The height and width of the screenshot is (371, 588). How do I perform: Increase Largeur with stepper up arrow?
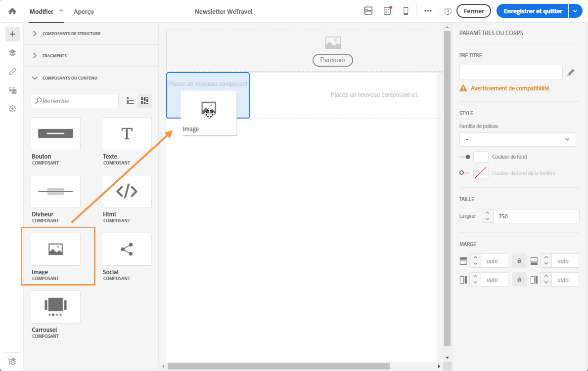(x=487, y=213)
